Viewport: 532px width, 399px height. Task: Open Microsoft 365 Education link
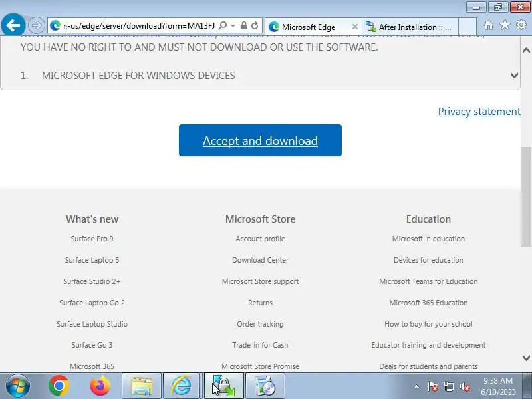point(428,303)
